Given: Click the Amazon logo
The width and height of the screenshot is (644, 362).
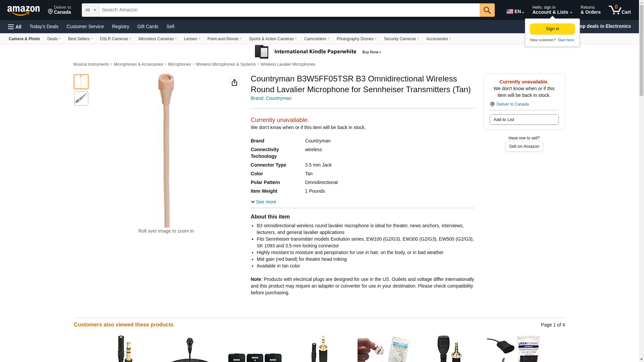Looking at the screenshot, I should [23, 10].
